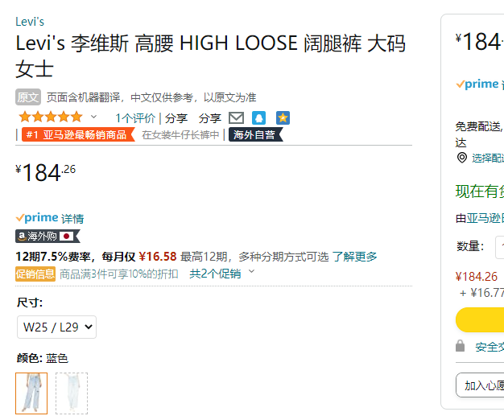The width and height of the screenshot is (504, 420).
Task: Open the quantity selector dropdown
Action: 499,247
